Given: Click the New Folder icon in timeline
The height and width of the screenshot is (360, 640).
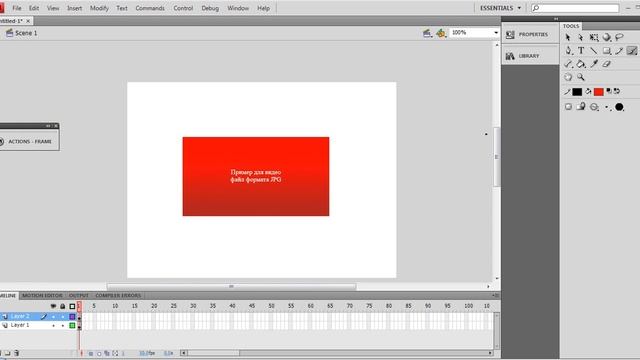Looking at the screenshot, I should [x=7, y=353].
